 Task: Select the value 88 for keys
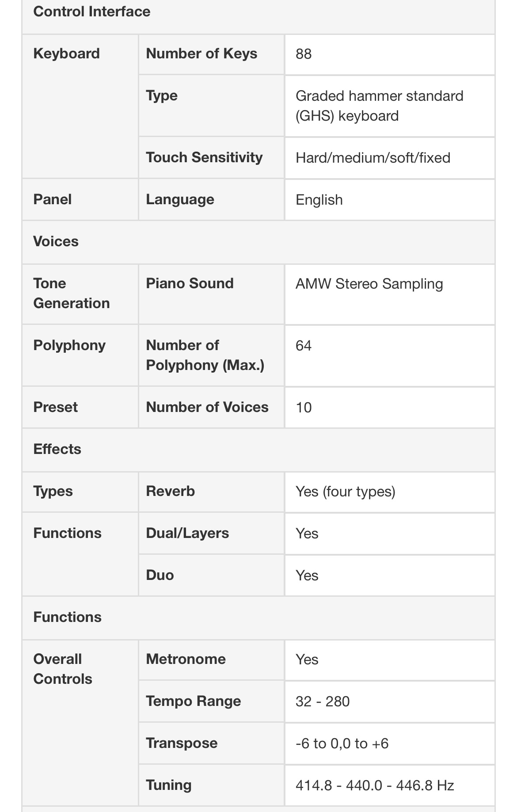(304, 54)
